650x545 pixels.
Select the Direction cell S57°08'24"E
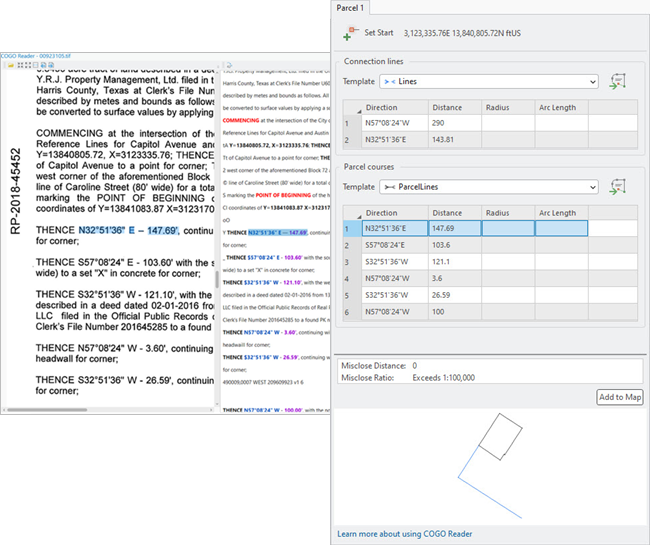395,245
